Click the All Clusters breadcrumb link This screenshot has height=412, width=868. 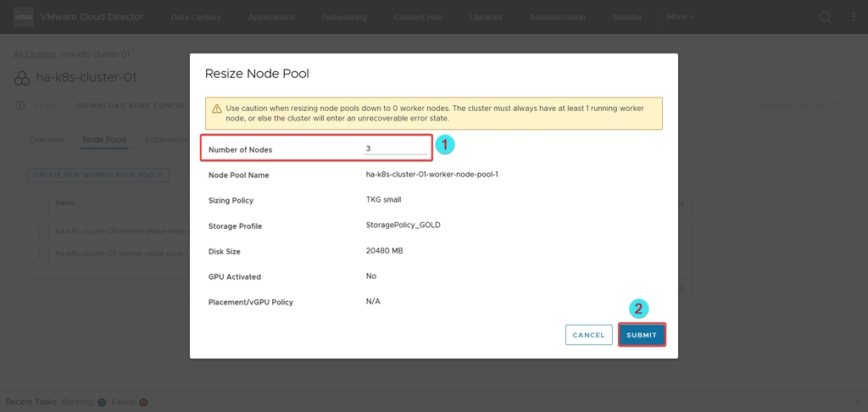tap(35, 54)
